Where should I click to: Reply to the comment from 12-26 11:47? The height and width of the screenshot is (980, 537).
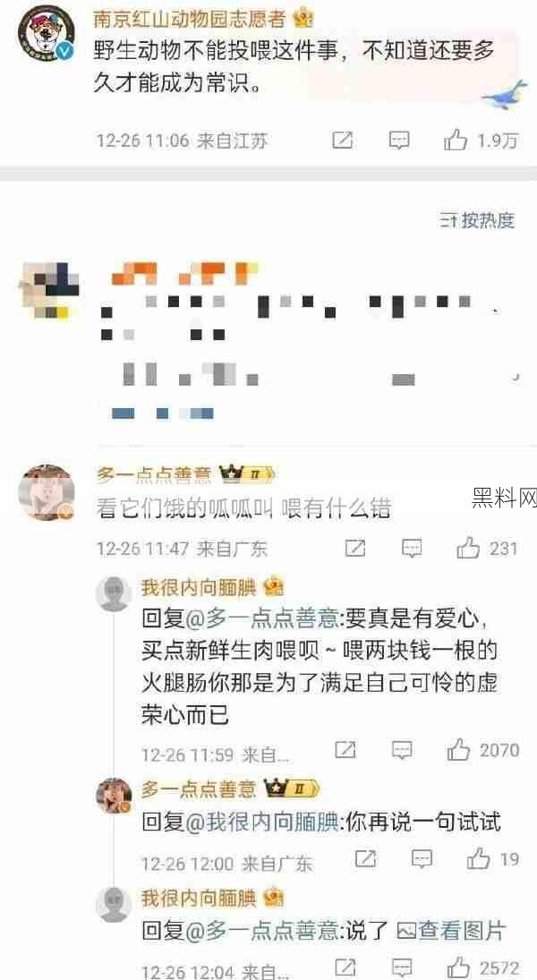pyautogui.click(x=412, y=549)
